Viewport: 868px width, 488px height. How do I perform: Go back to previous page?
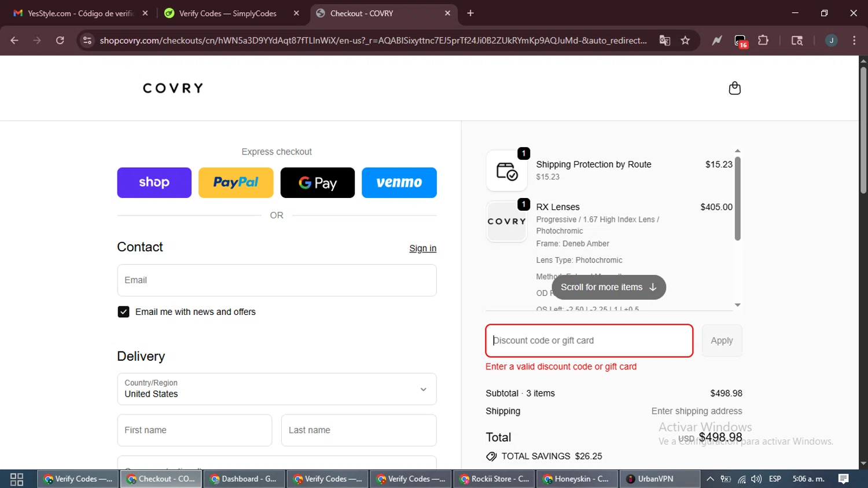tap(14, 41)
